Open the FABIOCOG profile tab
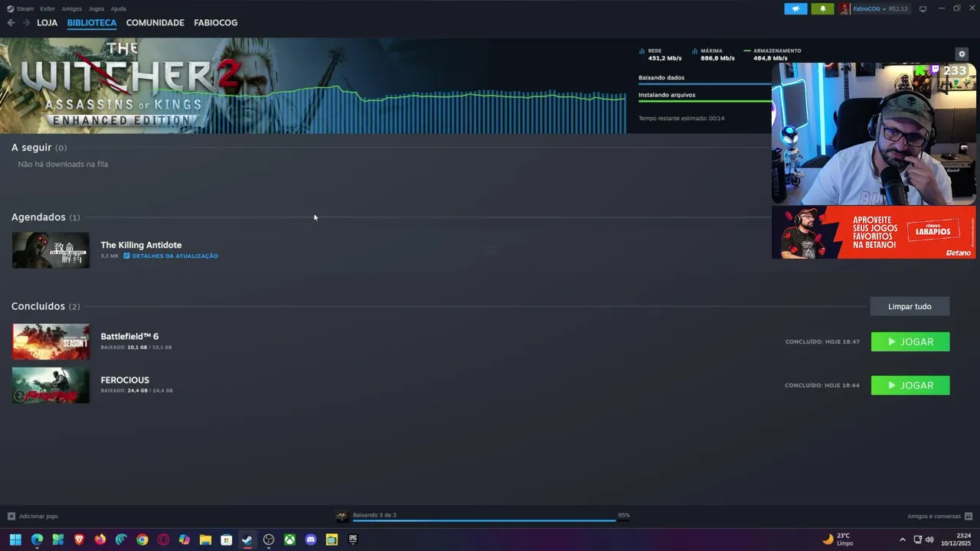This screenshot has height=551, width=980. (x=216, y=23)
